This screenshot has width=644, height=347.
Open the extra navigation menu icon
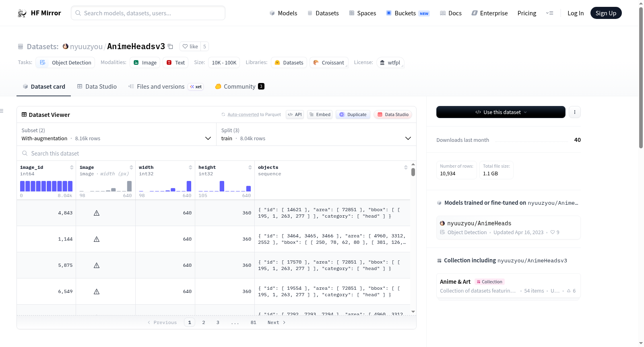pos(549,13)
